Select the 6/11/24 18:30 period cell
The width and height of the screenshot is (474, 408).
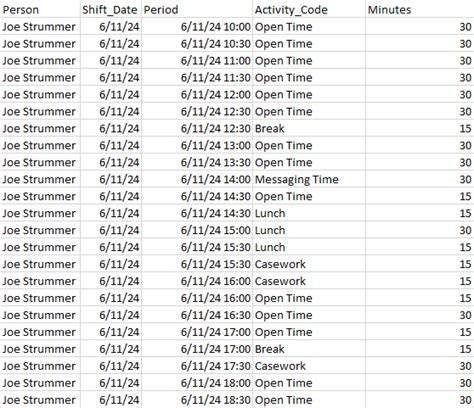197,400
